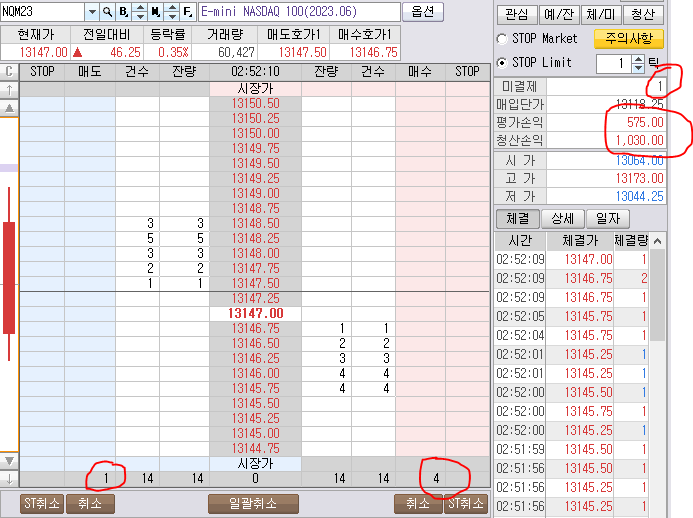693x518 pixels.
Task: Click the F toolbar icon
Action: tap(187, 12)
